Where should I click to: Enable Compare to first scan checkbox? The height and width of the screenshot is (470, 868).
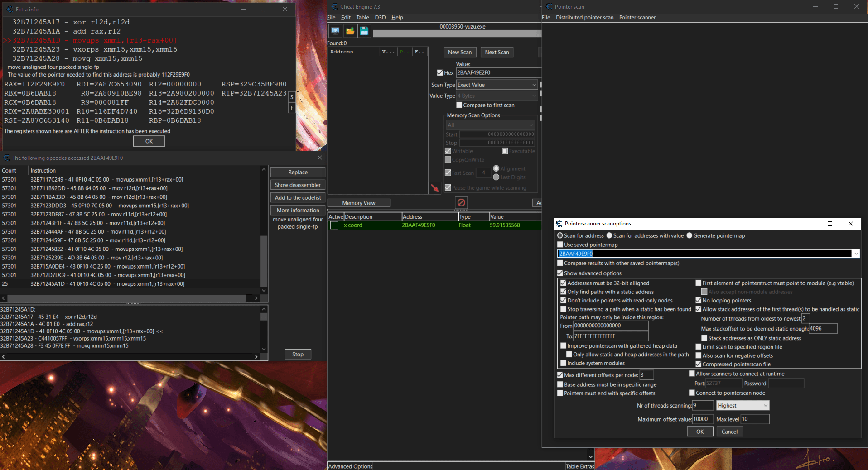[x=459, y=105]
